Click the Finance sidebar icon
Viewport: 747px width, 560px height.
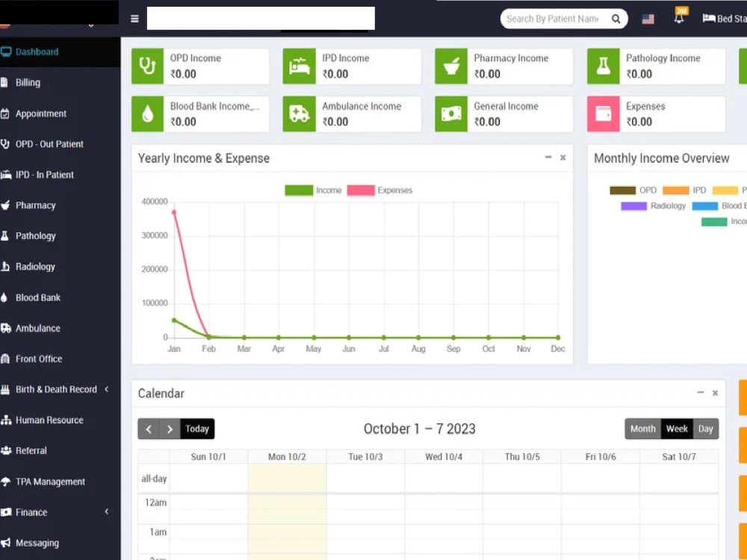pyautogui.click(x=6, y=512)
